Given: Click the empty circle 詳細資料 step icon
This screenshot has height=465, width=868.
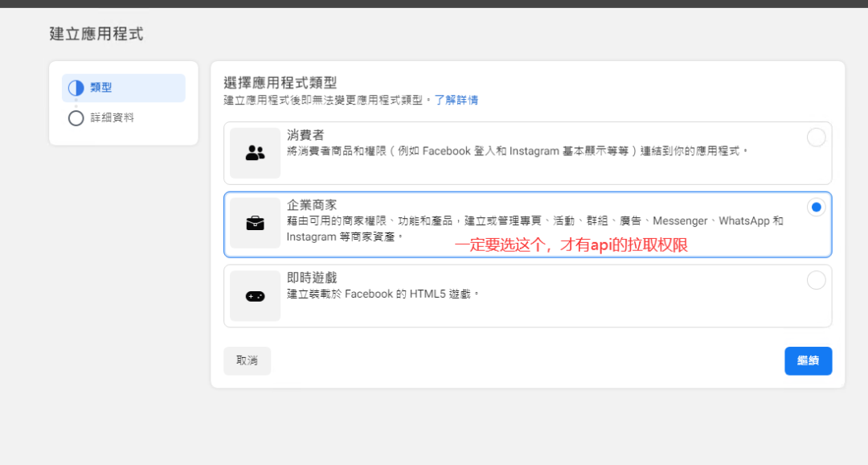Looking at the screenshot, I should 76,118.
